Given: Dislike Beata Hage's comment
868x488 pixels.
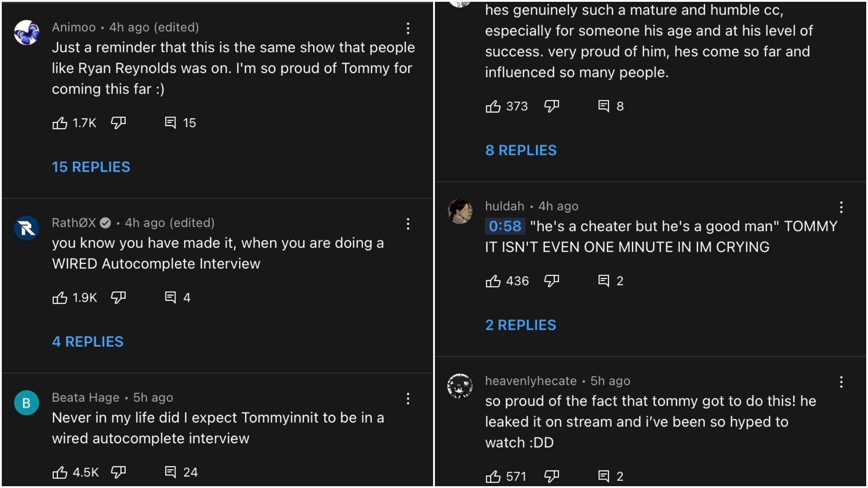Looking at the screenshot, I should pyautogui.click(x=118, y=472).
